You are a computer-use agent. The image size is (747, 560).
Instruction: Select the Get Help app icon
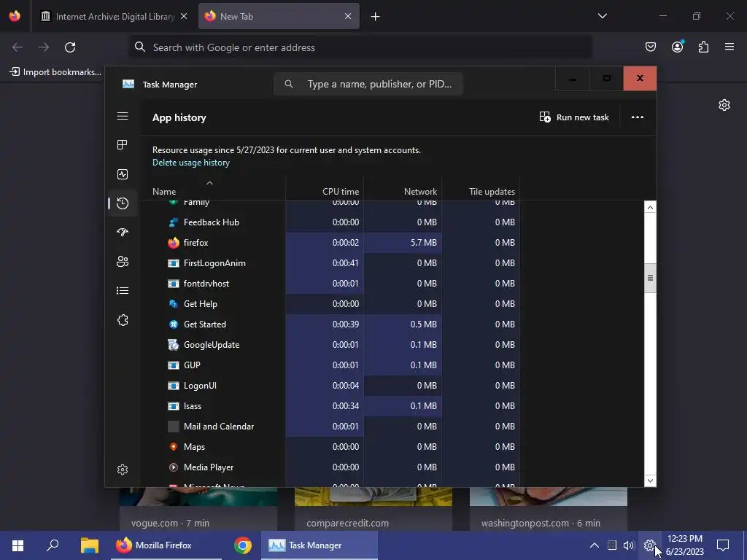[174, 304]
